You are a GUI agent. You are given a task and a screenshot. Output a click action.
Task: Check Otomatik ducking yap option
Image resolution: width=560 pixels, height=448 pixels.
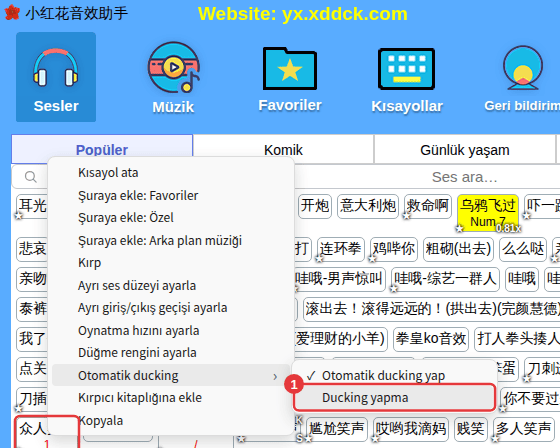394,375
